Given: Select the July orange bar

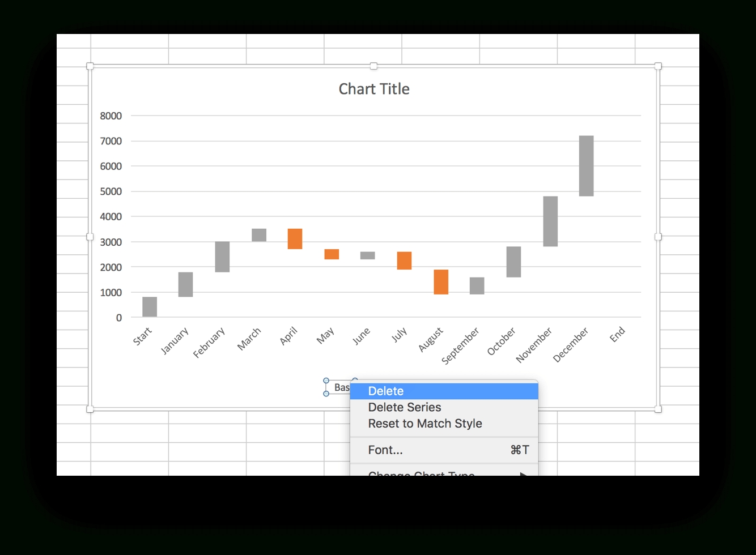Looking at the screenshot, I should pyautogui.click(x=404, y=261).
